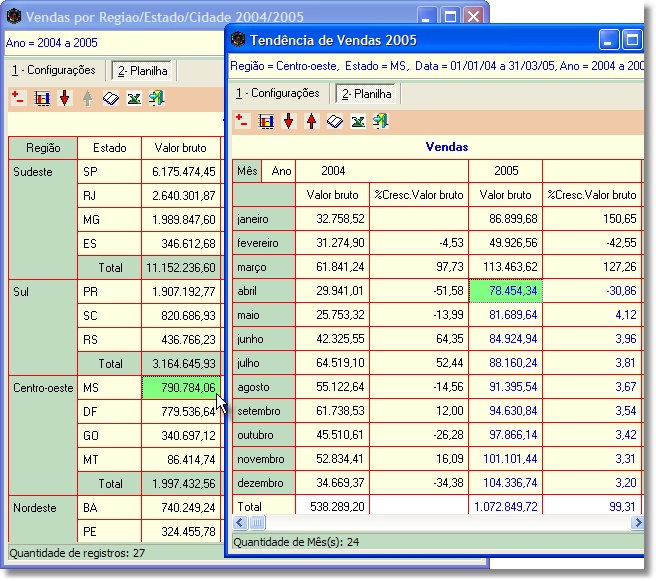Click red down arrow in Vendas por Regiao toolbar
Image resolution: width=656 pixels, height=581 pixels.
pos(64,98)
